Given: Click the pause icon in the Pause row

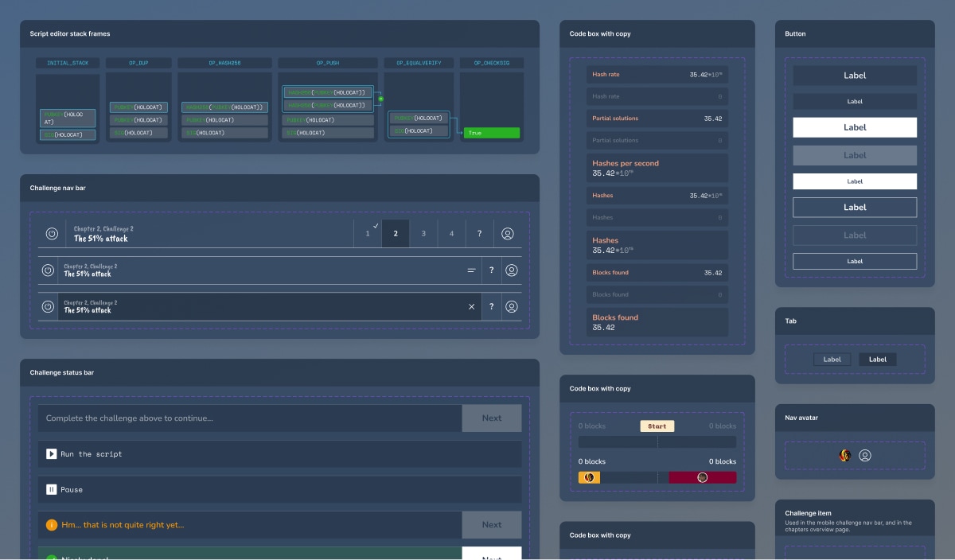Looking at the screenshot, I should pyautogui.click(x=51, y=489).
